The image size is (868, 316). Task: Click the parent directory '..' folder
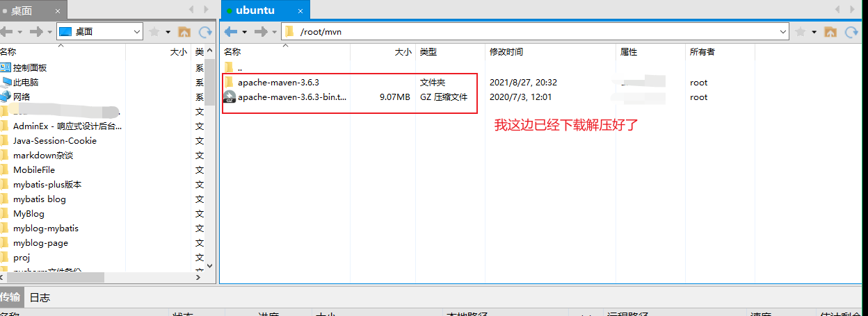tap(229, 67)
